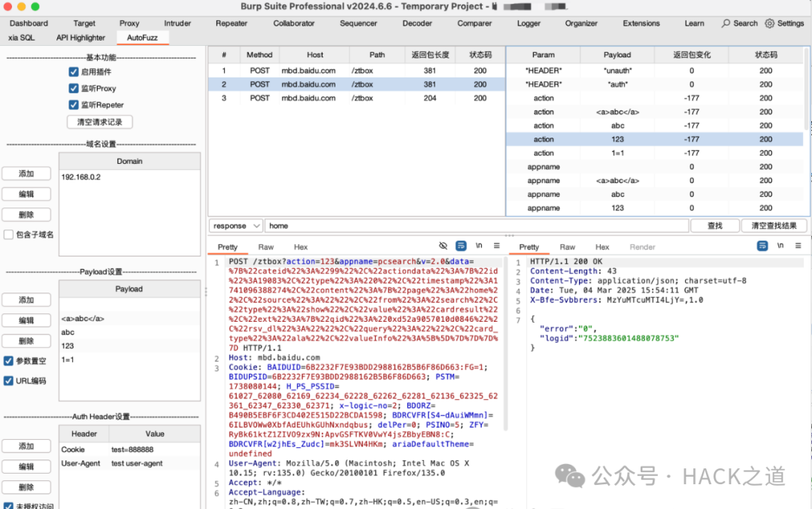The image size is (812, 509).
Task: Sort requests by the 返回包长度 column header
Action: click(x=430, y=55)
